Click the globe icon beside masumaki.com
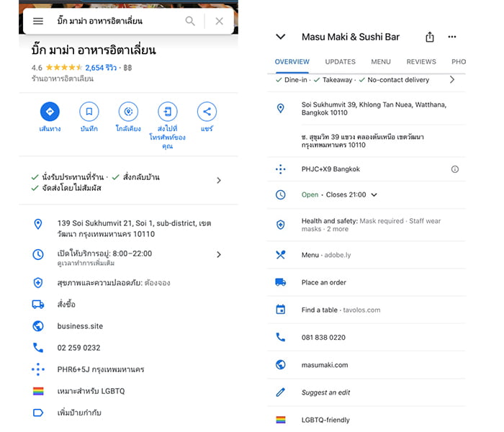Image resolution: width=504 pixels, height=432 pixels. pos(281,365)
